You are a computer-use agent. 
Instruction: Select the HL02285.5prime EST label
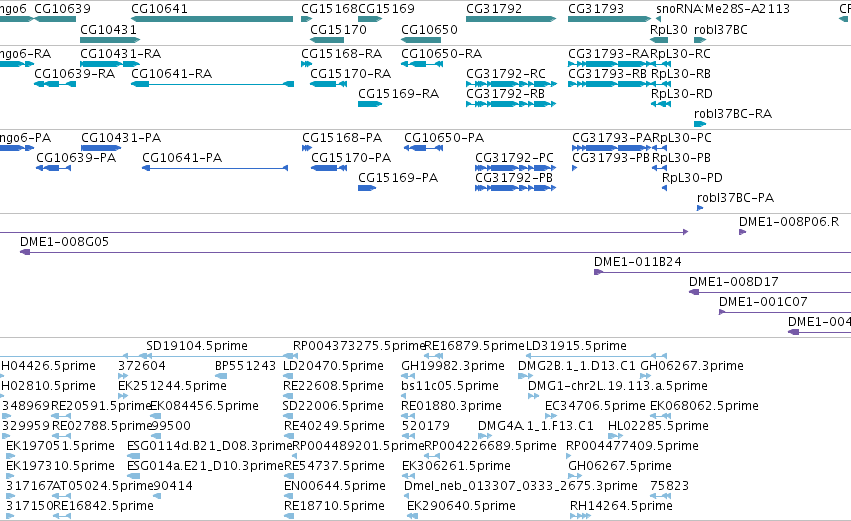click(658, 427)
